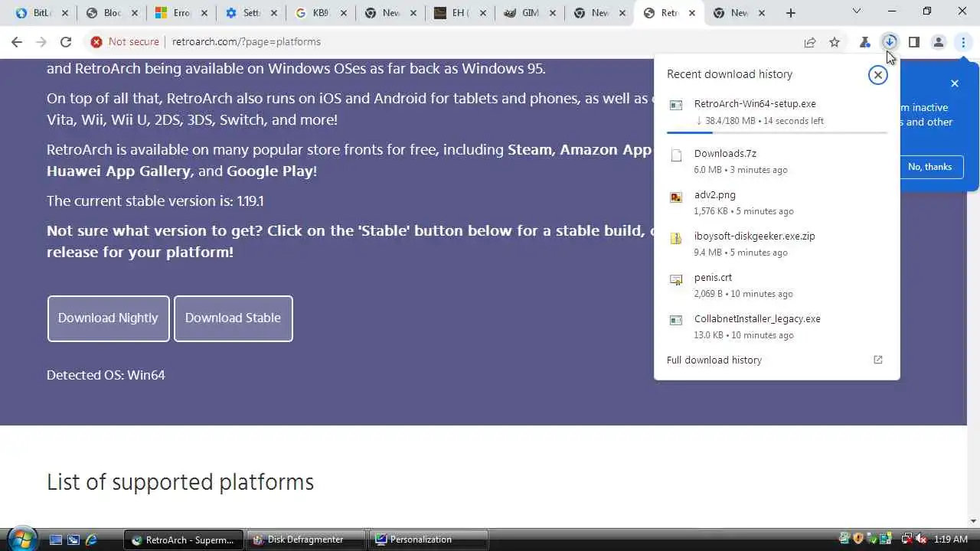Image resolution: width=980 pixels, height=551 pixels.
Task: Click the Show Desktop quick launch icon
Action: pyautogui.click(x=55, y=540)
